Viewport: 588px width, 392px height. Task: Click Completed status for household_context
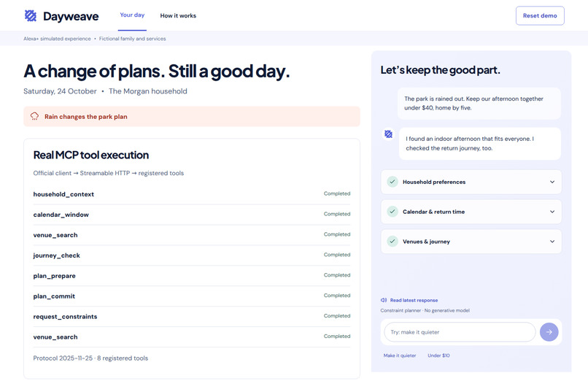point(337,193)
